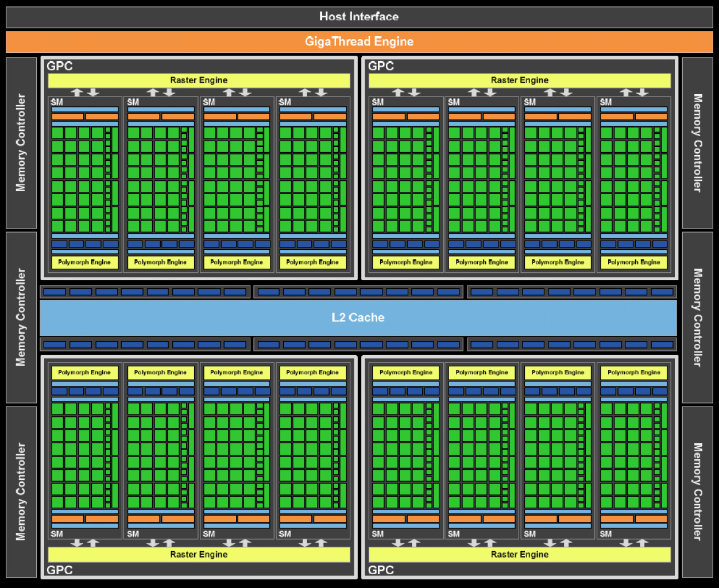Select the middle-left Memory Controller block
The width and height of the screenshot is (719, 588).
(x=21, y=318)
